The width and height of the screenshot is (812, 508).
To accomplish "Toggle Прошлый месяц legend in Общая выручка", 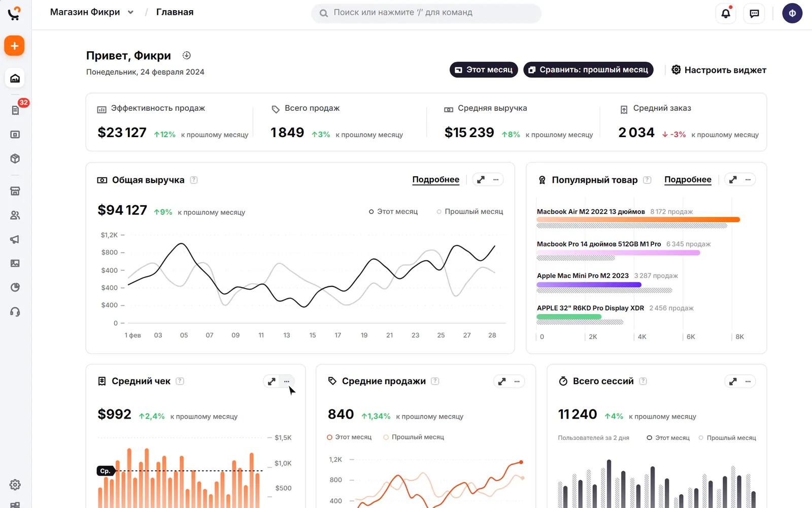I will [470, 211].
